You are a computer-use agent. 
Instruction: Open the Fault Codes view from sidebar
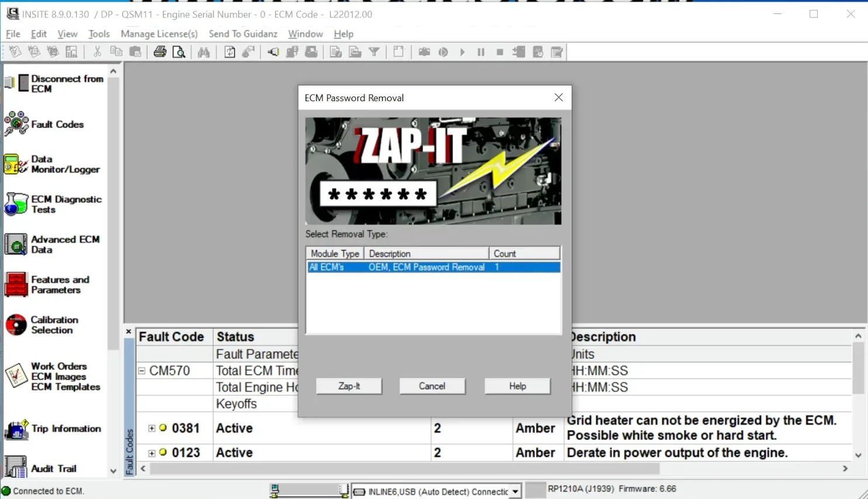[x=44, y=124]
